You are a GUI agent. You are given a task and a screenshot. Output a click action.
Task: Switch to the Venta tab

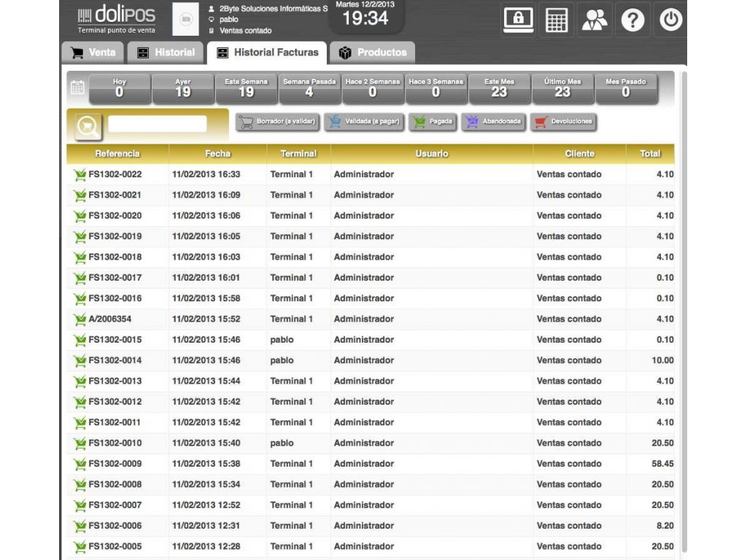tap(93, 52)
